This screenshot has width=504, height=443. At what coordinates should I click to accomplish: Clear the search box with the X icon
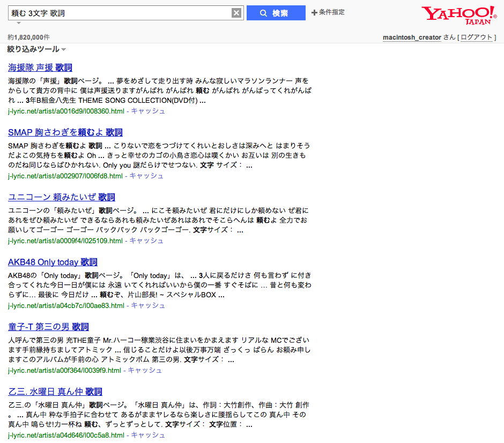[x=236, y=13]
